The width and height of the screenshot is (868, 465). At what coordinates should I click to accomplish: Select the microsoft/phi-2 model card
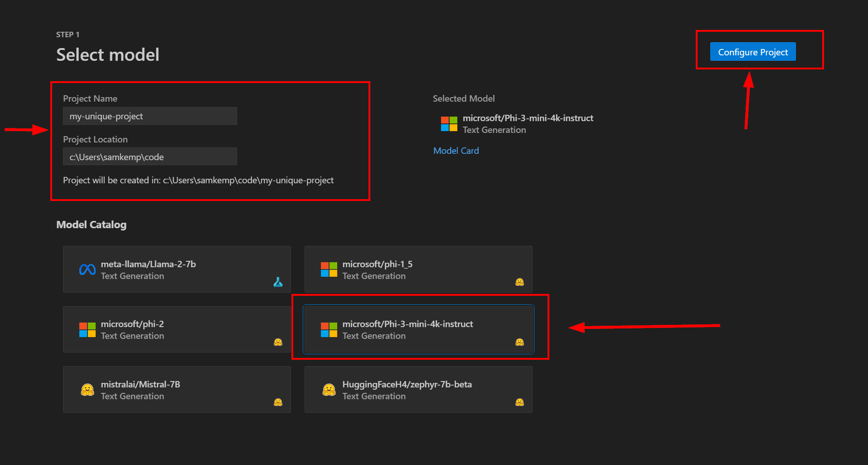tap(177, 329)
